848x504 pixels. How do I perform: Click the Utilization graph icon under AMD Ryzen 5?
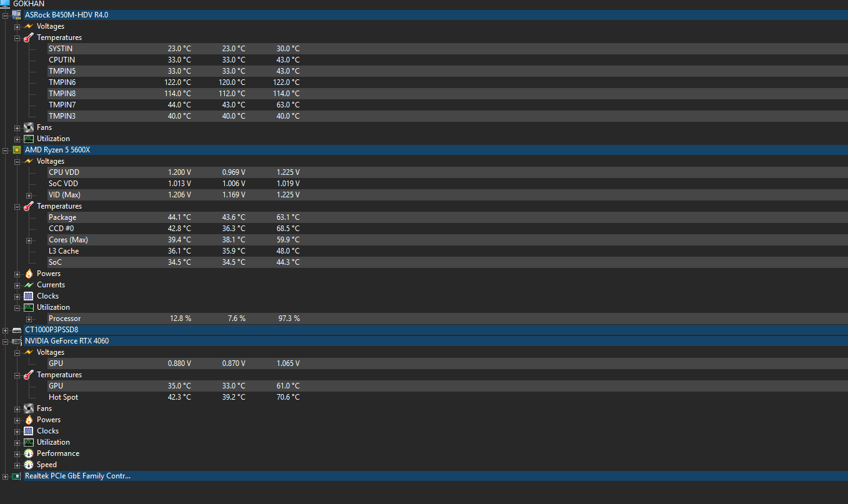click(x=29, y=307)
